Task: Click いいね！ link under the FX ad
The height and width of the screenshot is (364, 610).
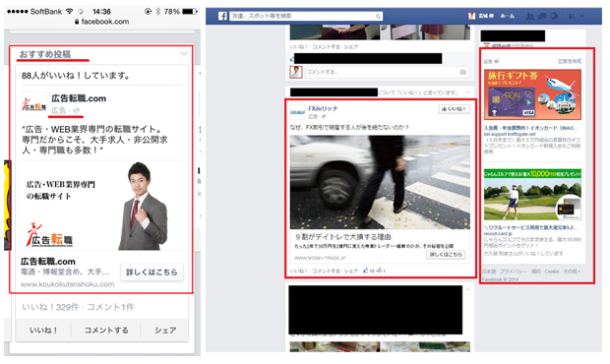Action: tap(299, 272)
